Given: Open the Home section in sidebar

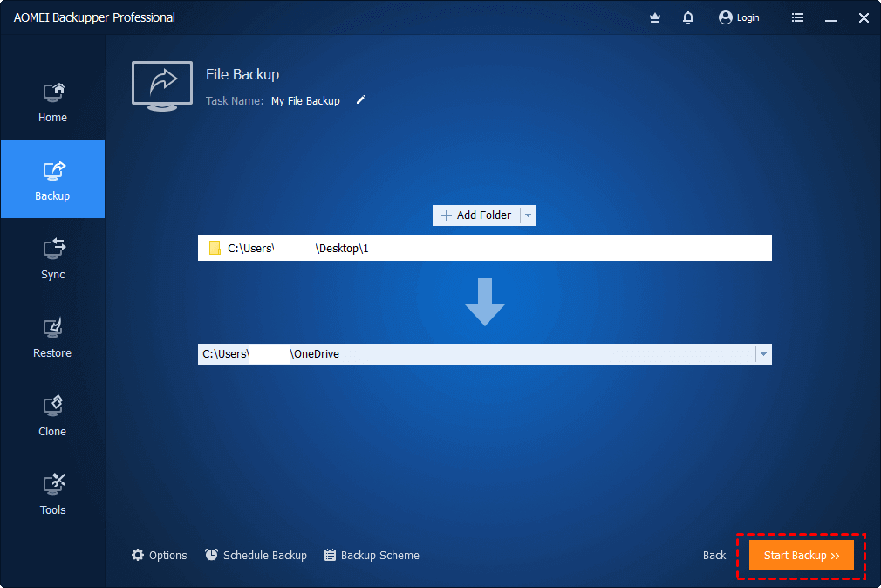Looking at the screenshot, I should point(53,101).
